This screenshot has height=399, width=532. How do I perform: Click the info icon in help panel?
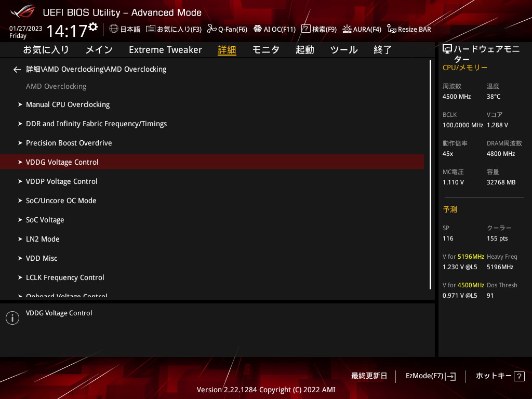point(12,318)
